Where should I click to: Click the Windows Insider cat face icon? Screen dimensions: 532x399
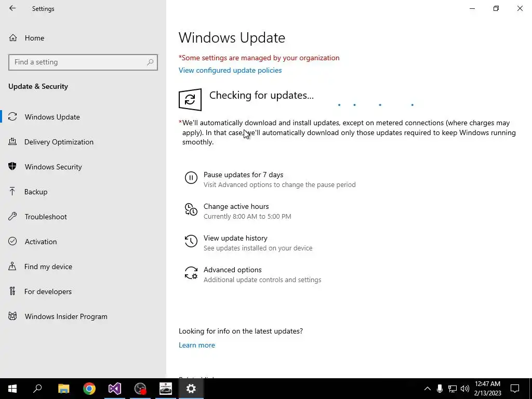pos(12,316)
